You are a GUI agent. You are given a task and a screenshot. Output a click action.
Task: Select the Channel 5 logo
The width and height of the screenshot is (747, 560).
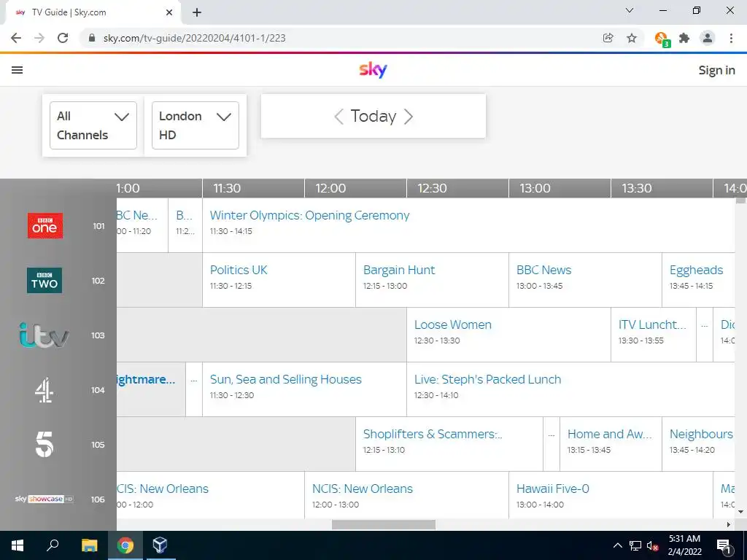[x=44, y=444]
